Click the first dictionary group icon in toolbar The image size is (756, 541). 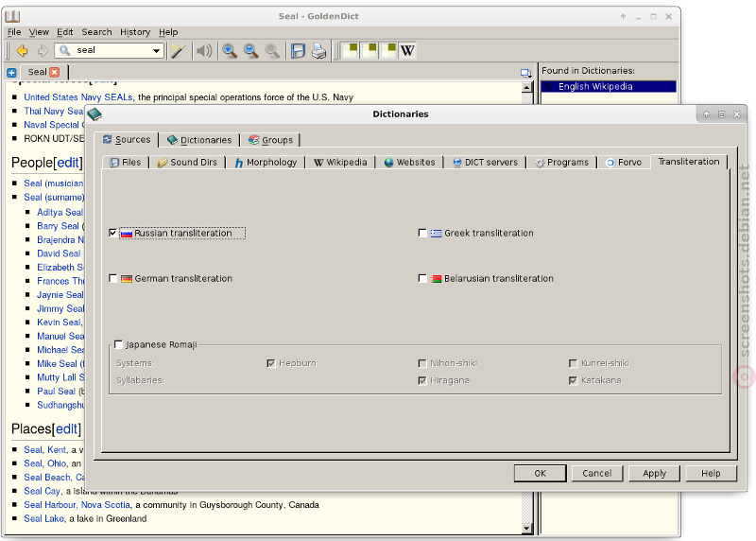351,51
